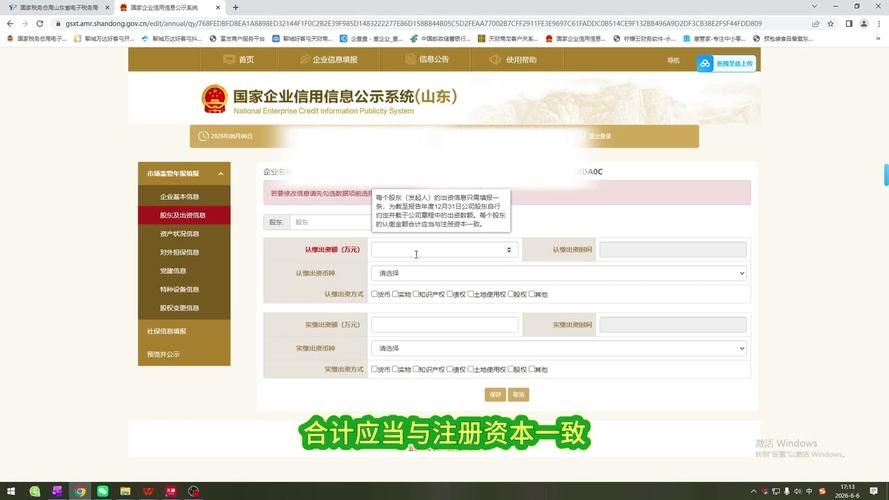Open the browser tab search chevron
Screen dimensions: 889x500
point(814,6)
